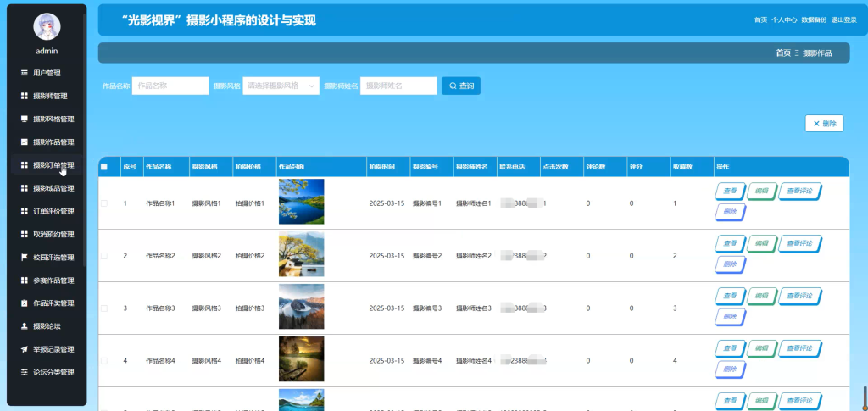Screen dimensions: 868x411
Task: Click the 摄影论坛 person icon
Action: click(x=24, y=326)
